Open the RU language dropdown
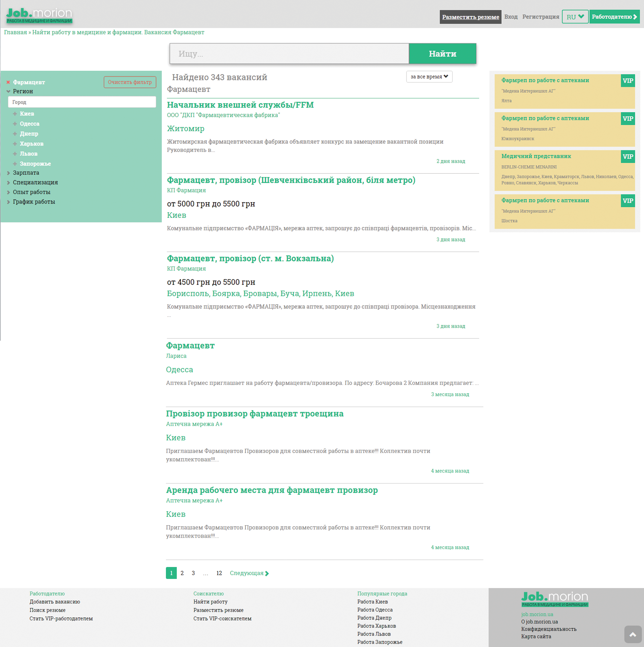This screenshot has height=647, width=644. [575, 17]
